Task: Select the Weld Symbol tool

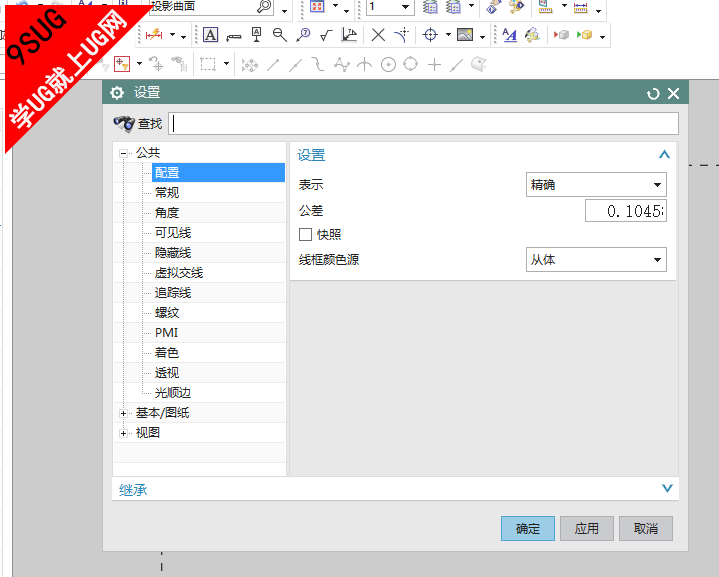Action: [349, 35]
